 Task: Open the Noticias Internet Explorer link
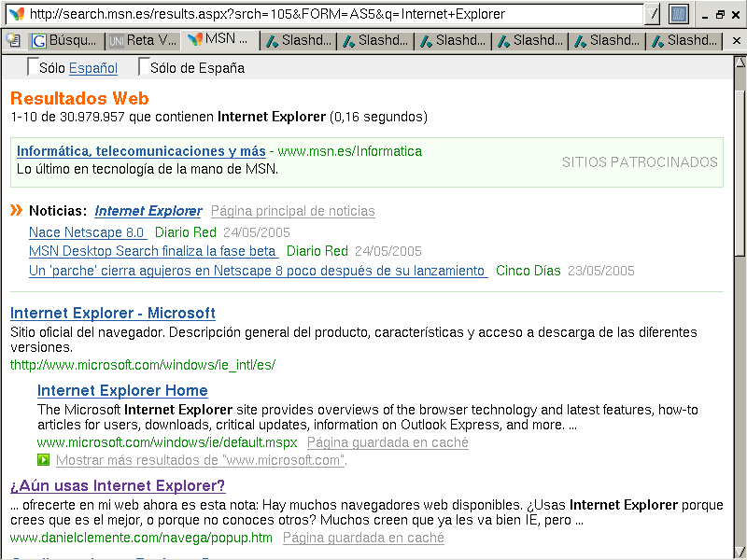148,211
